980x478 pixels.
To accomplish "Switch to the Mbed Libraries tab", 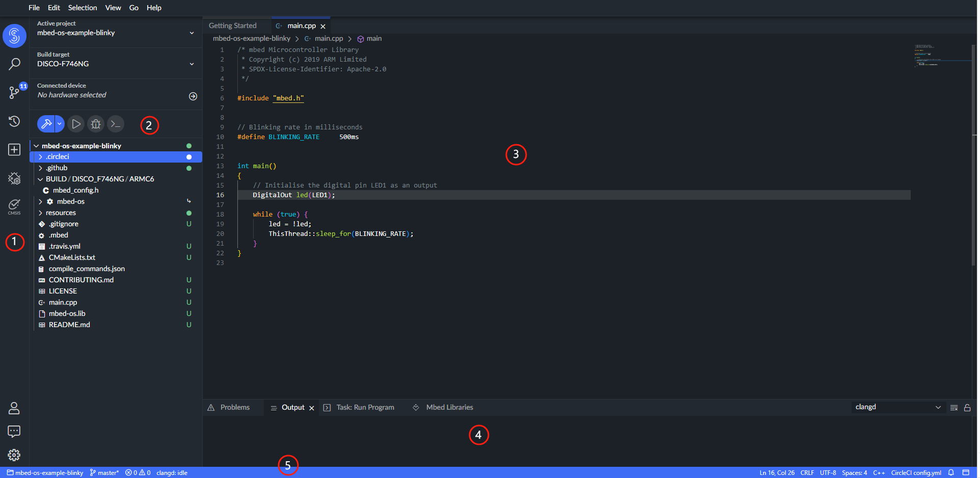I will [x=449, y=407].
